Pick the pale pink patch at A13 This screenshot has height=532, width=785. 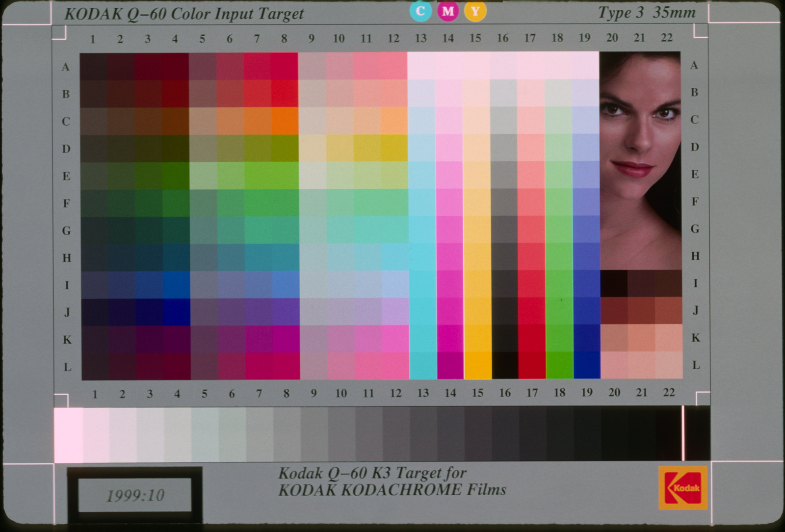(x=421, y=66)
